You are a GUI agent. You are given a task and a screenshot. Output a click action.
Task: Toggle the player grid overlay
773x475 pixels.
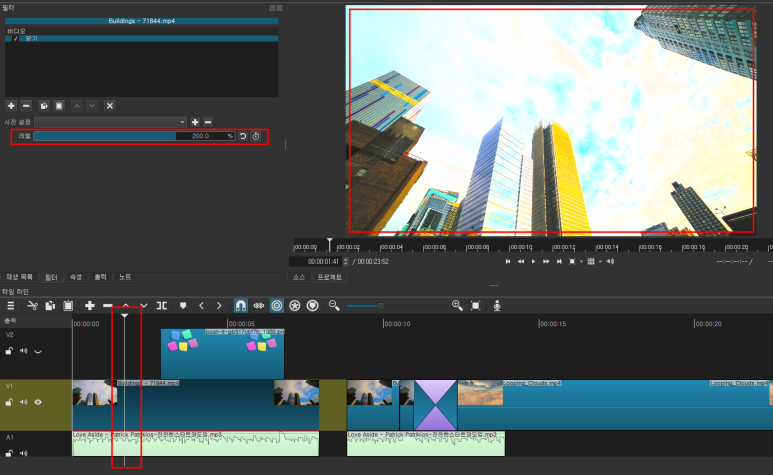[x=591, y=262]
